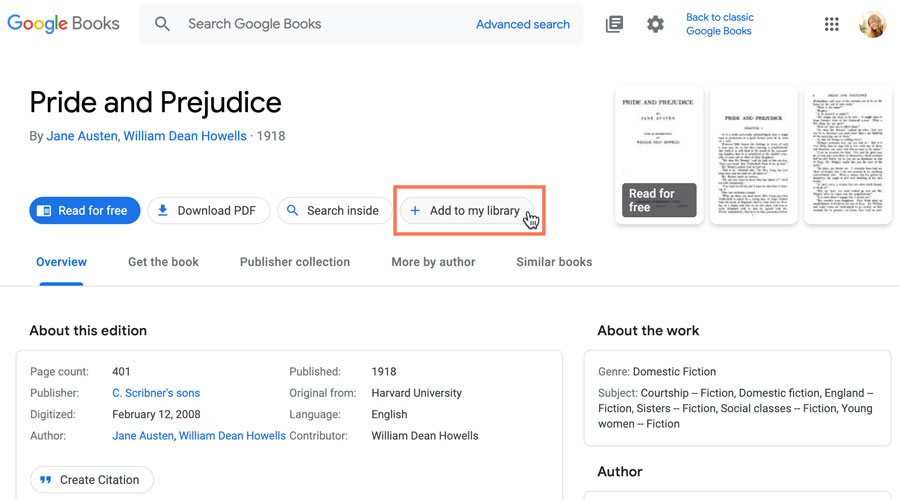
Task: Click the Search inside button
Action: [334, 211]
